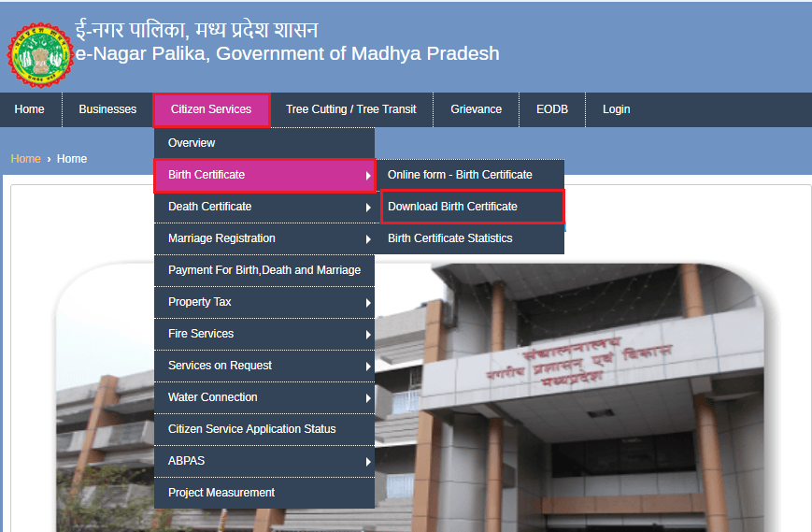812x532 pixels.
Task: Expand the Fire Services arrow
Action: coord(368,335)
